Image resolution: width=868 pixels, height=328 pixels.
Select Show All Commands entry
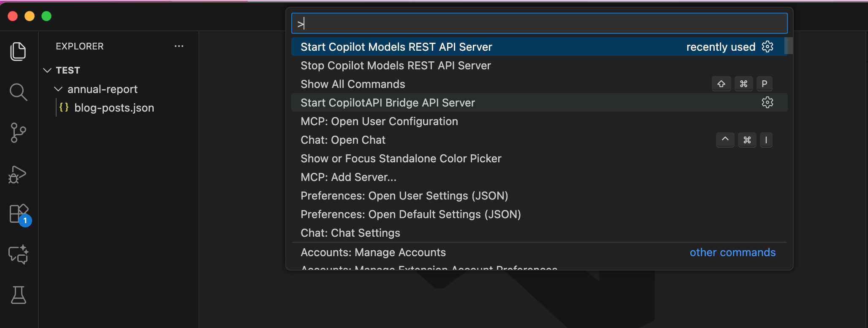point(353,84)
